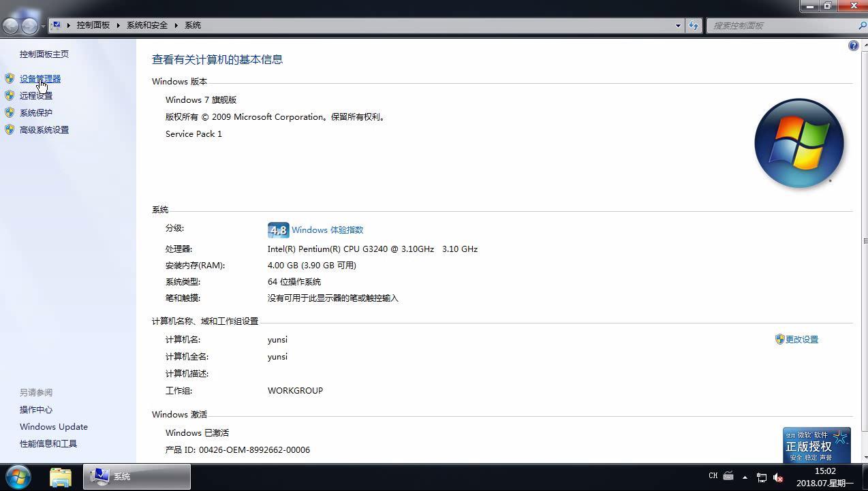Open 操作中心 Action Center link
The image size is (868, 491).
click(x=36, y=410)
